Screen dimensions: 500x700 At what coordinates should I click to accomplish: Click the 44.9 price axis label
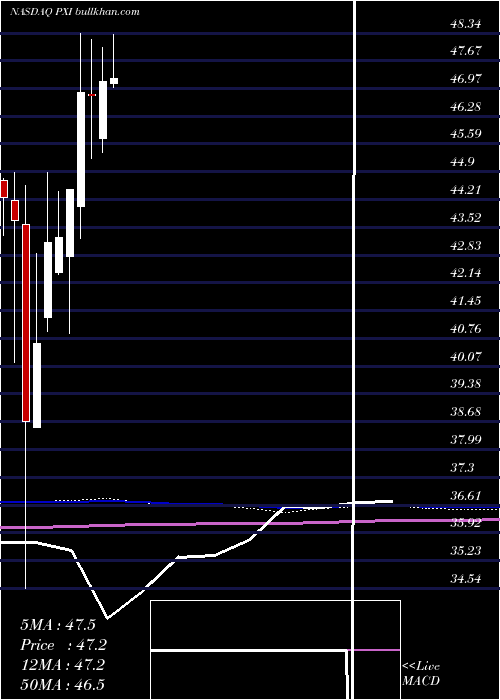click(462, 162)
